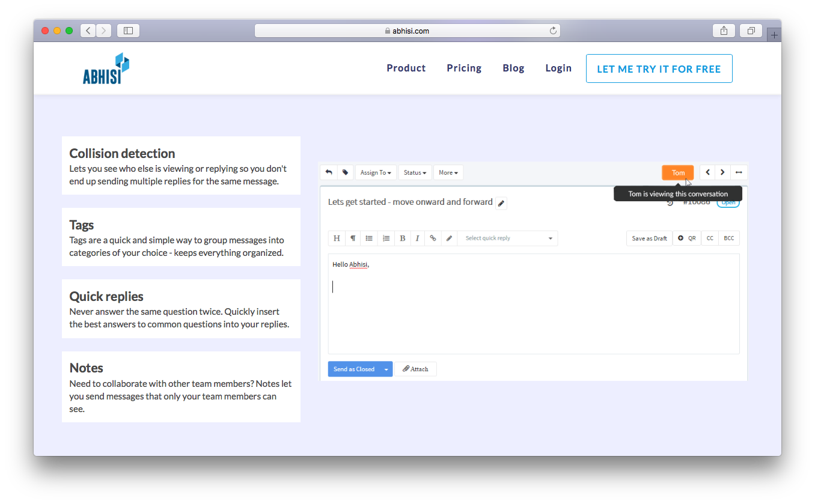Go to the previous conversation arrow
Viewport: 815px width, 504px height.
(707, 172)
